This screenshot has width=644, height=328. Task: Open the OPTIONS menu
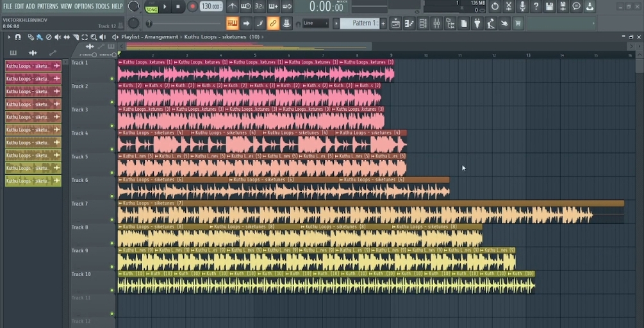pyautogui.click(x=84, y=6)
